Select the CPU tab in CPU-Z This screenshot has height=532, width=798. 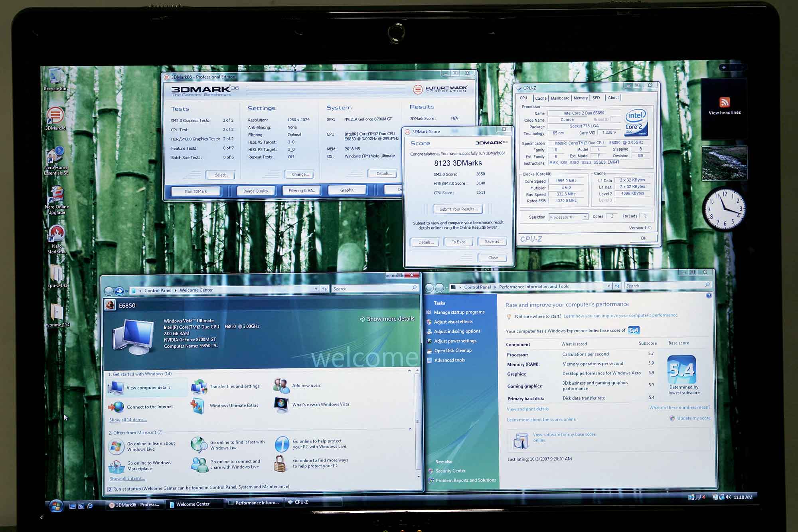tap(523, 98)
